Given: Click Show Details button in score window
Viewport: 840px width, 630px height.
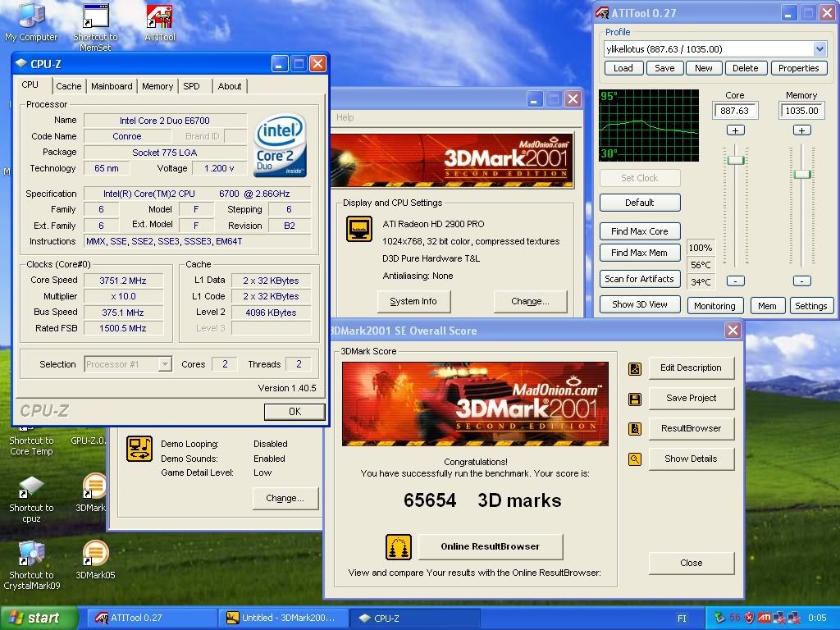Looking at the screenshot, I should pyautogui.click(x=691, y=459).
